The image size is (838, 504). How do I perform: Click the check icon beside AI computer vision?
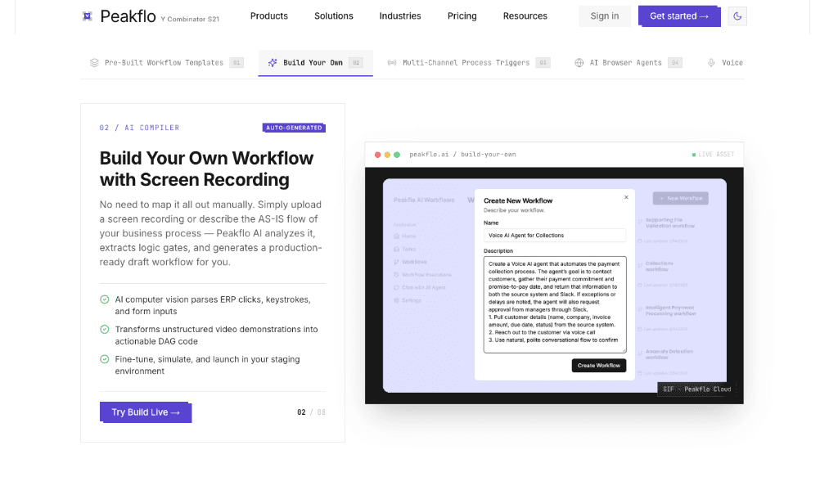(105, 299)
